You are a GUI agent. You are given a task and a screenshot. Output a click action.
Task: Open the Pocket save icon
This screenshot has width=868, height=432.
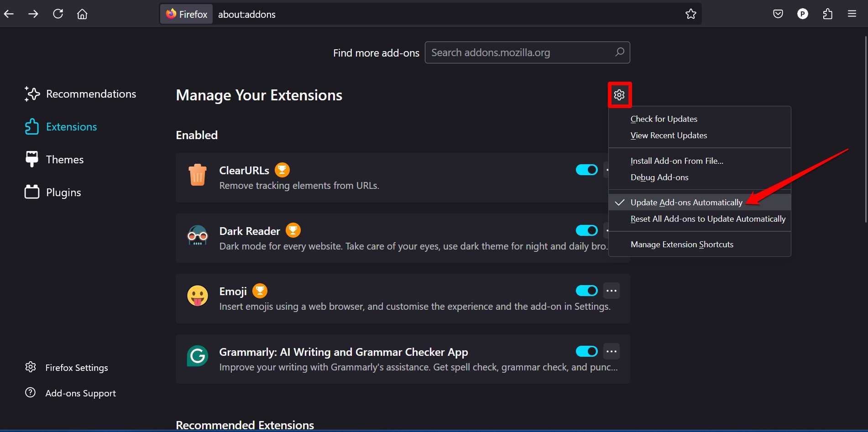(x=778, y=14)
